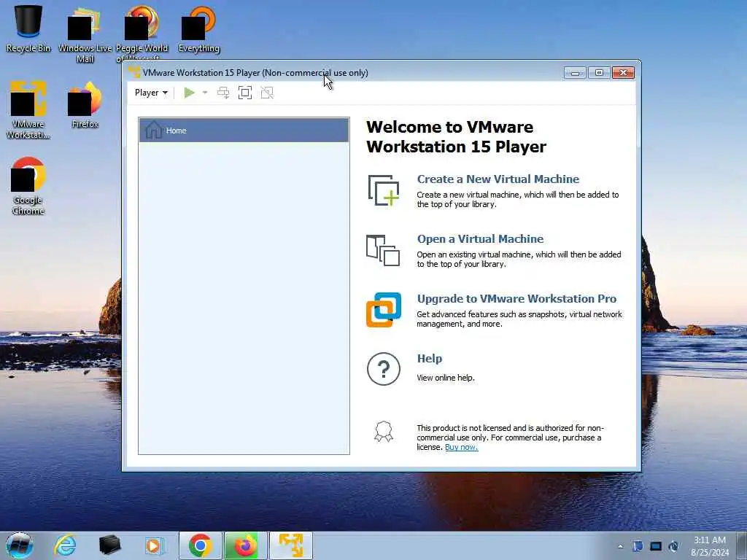Open the clock showing 3:11 AM

point(710,546)
